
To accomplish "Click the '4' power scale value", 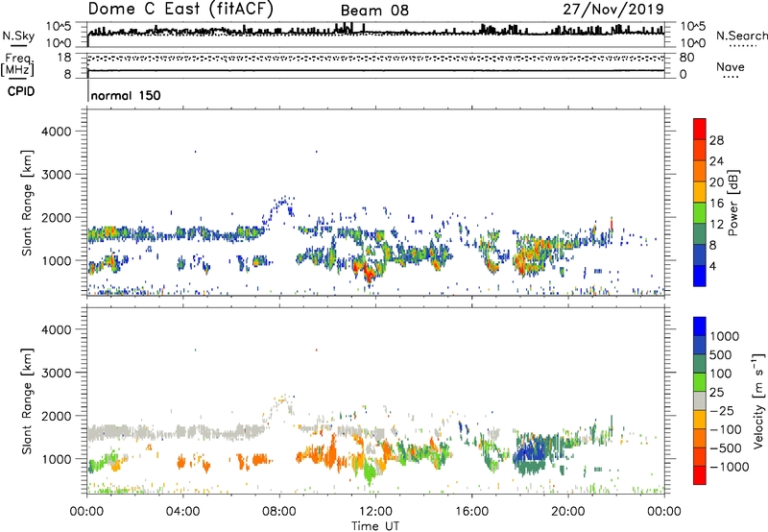I will pyautogui.click(x=712, y=266).
